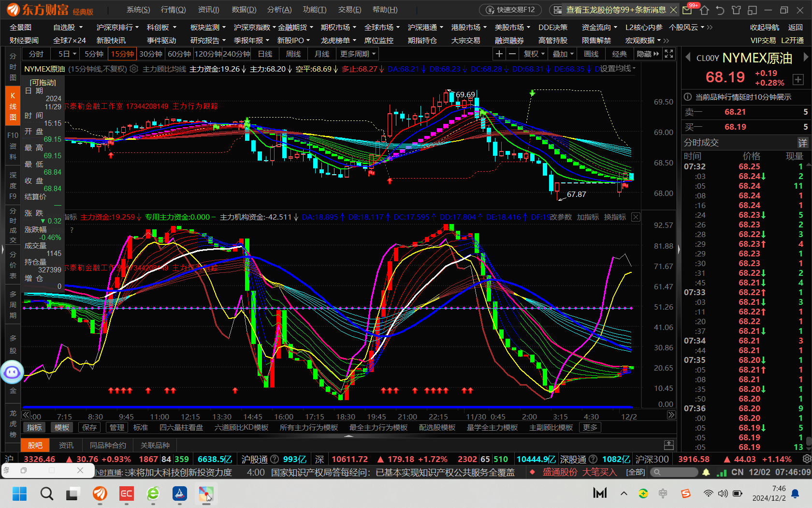Go to previous instrument with left arrow
The image size is (812, 508).
point(688,57)
